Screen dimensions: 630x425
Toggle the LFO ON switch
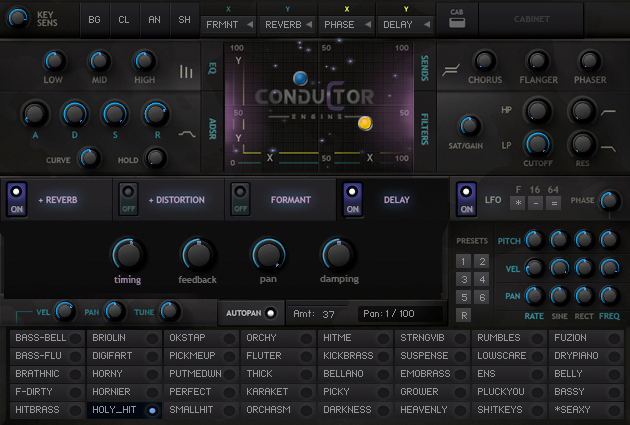coord(466,200)
